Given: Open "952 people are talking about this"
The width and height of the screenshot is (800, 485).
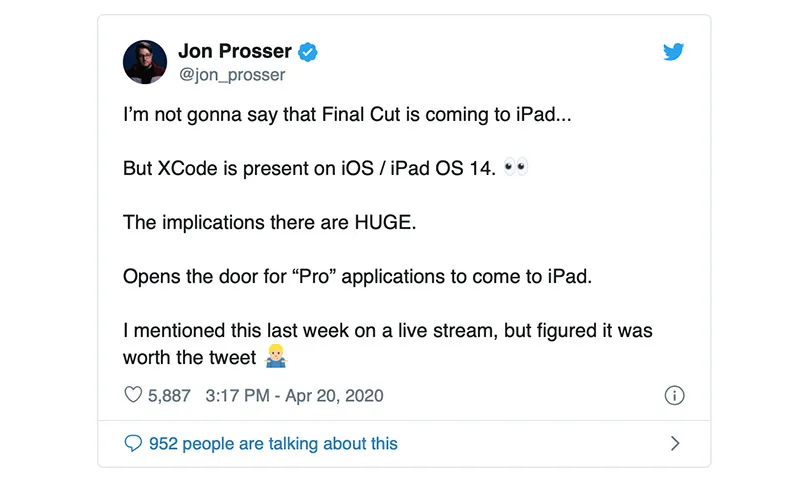Looking at the screenshot, I should (x=272, y=443).
